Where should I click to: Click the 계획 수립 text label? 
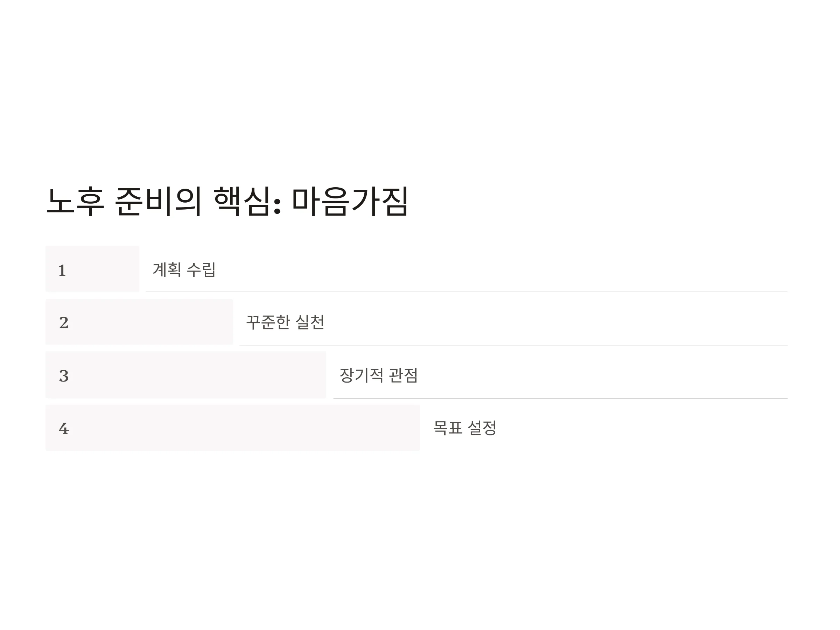(184, 269)
